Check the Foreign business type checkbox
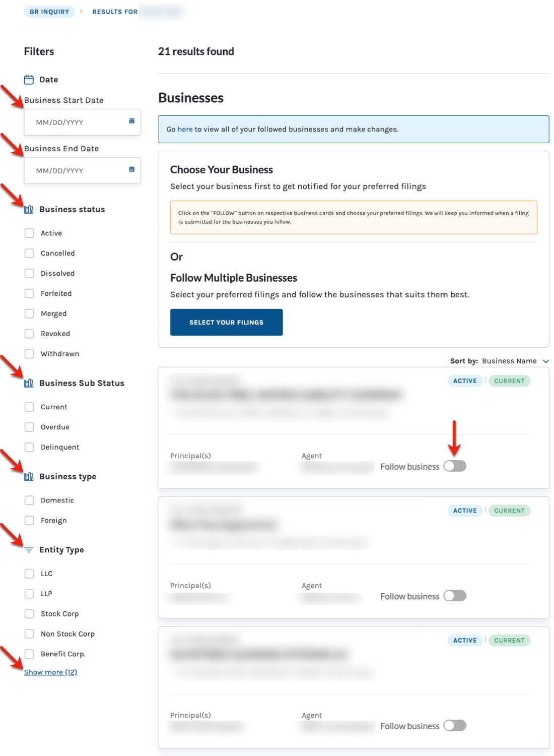This screenshot has height=756, width=554. pos(30,521)
